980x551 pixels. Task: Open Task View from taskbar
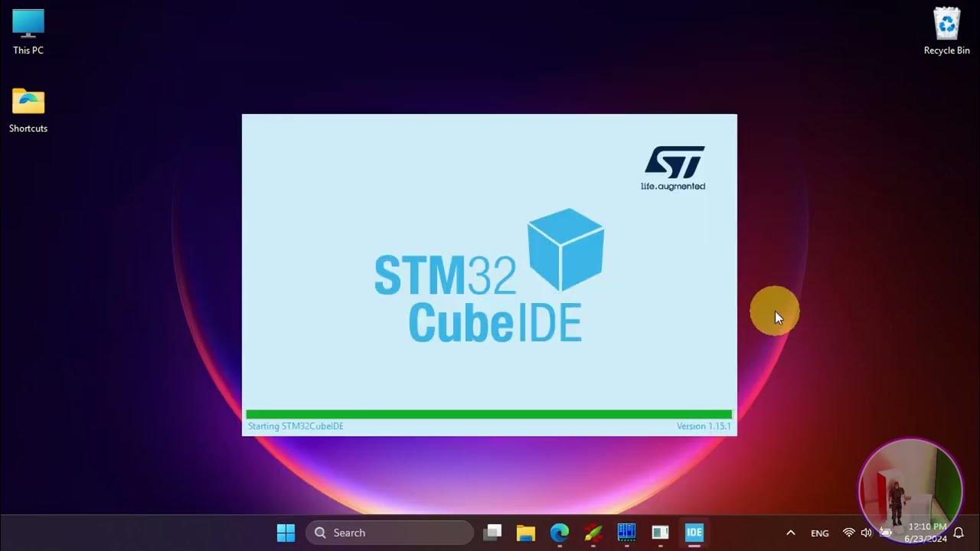(492, 533)
